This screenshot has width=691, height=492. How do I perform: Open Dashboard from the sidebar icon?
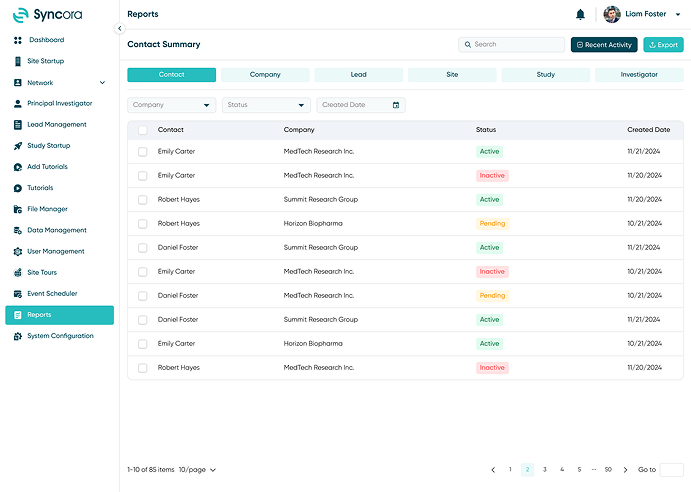click(18, 40)
